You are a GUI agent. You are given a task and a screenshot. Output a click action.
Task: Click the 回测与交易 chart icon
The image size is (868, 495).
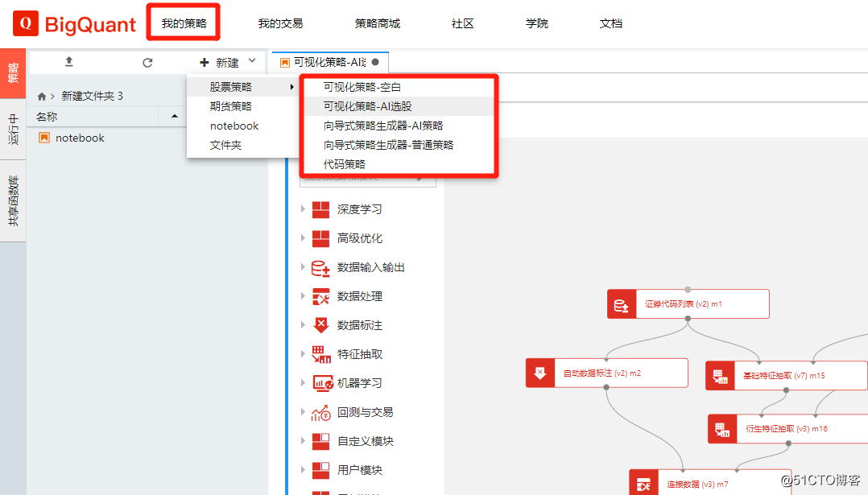(321, 412)
